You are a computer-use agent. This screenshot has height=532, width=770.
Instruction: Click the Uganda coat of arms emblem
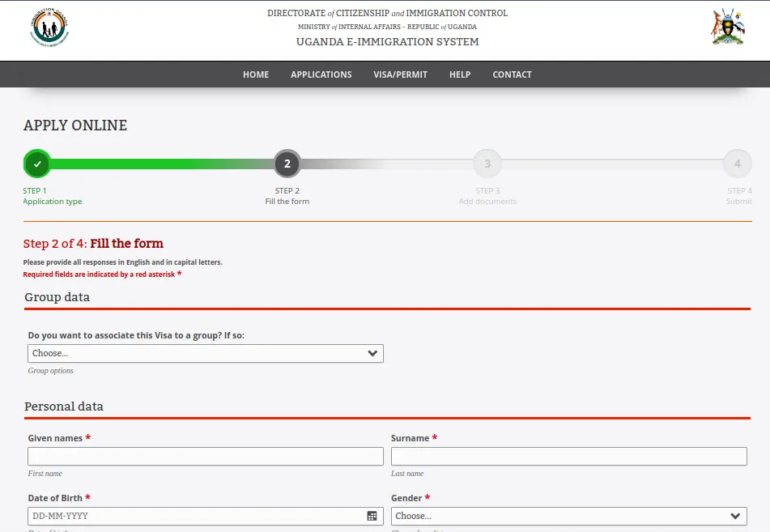[726, 27]
